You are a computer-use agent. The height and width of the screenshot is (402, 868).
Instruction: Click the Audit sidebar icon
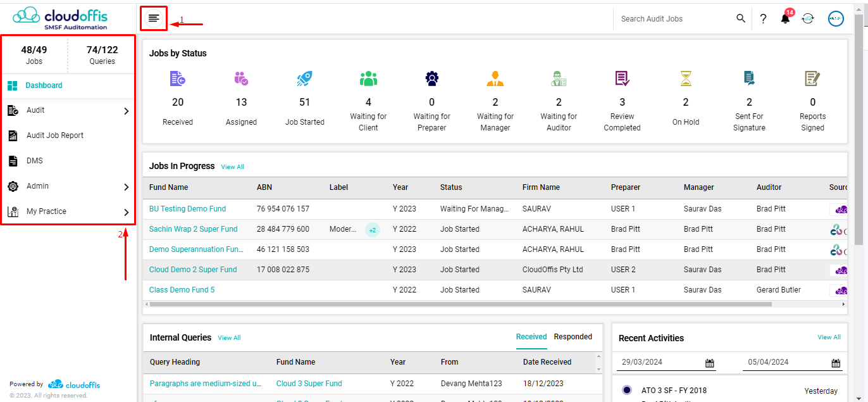(x=13, y=111)
